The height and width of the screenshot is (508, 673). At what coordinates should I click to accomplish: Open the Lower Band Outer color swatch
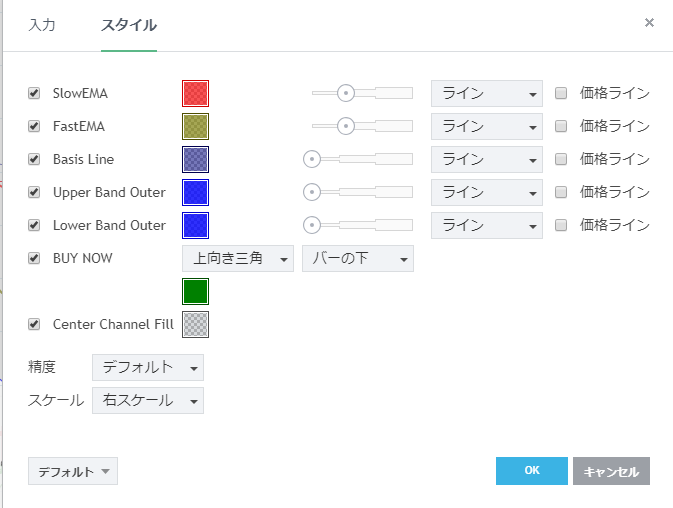(x=195, y=225)
